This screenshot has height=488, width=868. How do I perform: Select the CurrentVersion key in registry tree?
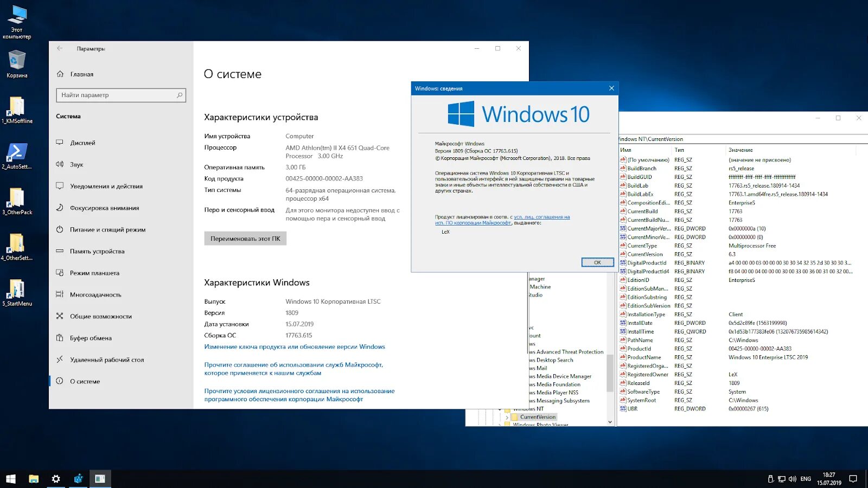click(x=538, y=417)
